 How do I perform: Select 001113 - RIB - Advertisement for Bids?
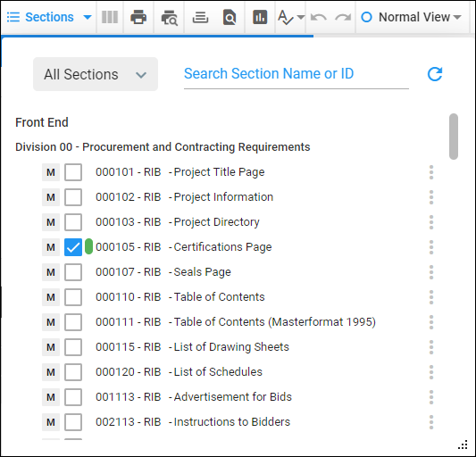coord(194,397)
